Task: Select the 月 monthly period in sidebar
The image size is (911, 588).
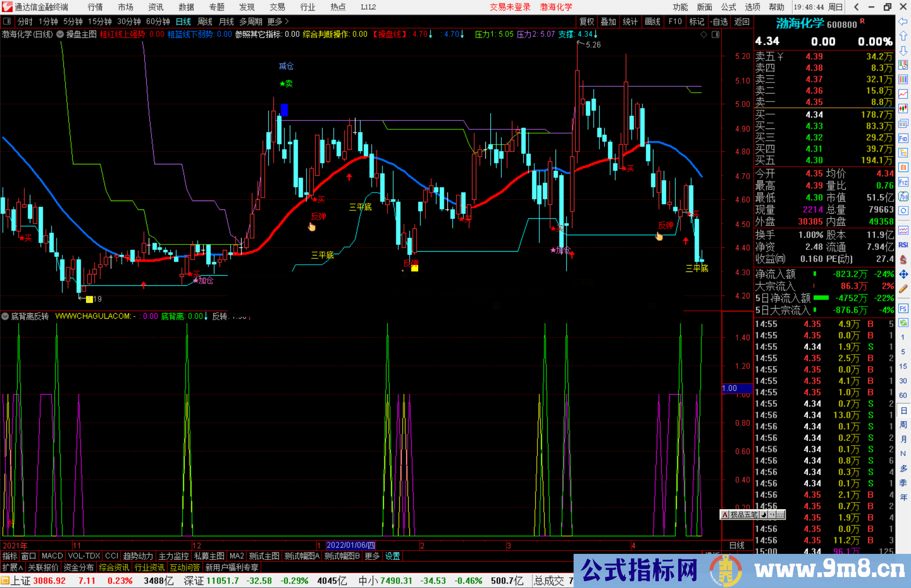Action: point(903,439)
